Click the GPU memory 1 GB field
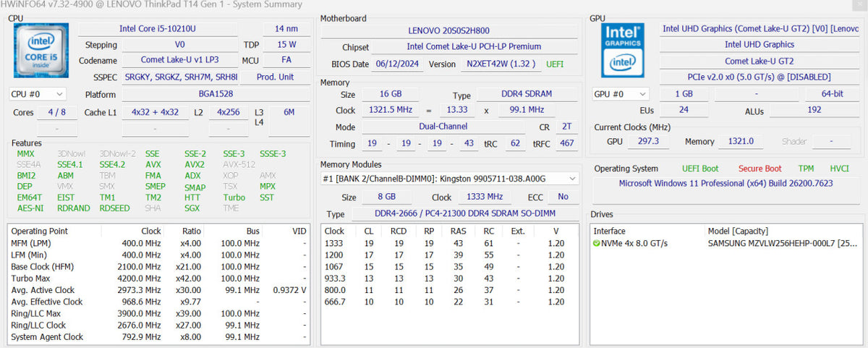The width and height of the screenshot is (868, 348). (x=684, y=94)
